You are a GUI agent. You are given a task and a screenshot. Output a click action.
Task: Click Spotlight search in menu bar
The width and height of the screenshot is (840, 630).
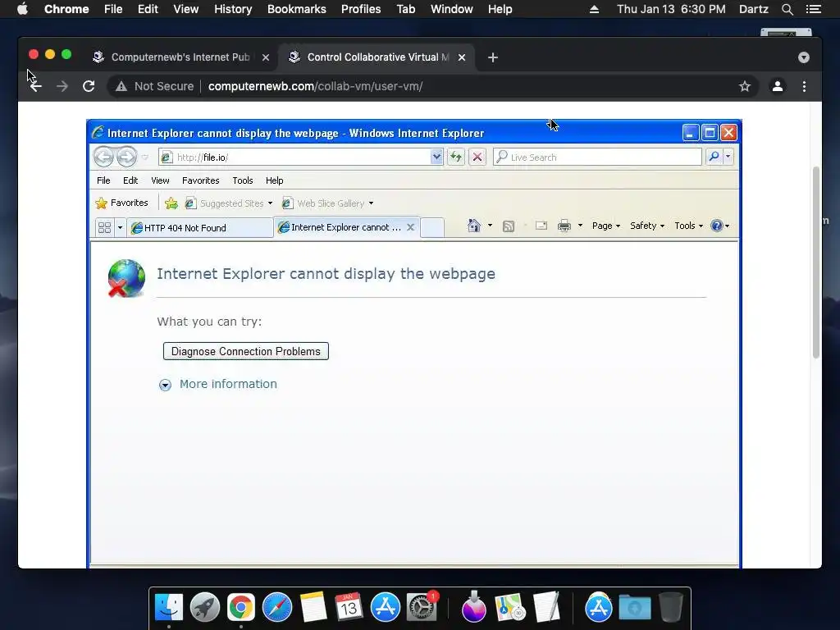(x=787, y=9)
